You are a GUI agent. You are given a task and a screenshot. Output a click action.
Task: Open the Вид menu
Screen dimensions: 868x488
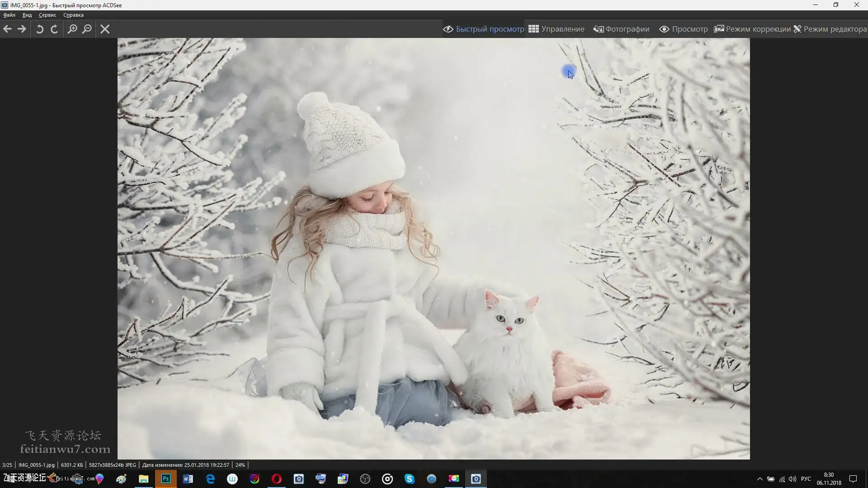27,15
